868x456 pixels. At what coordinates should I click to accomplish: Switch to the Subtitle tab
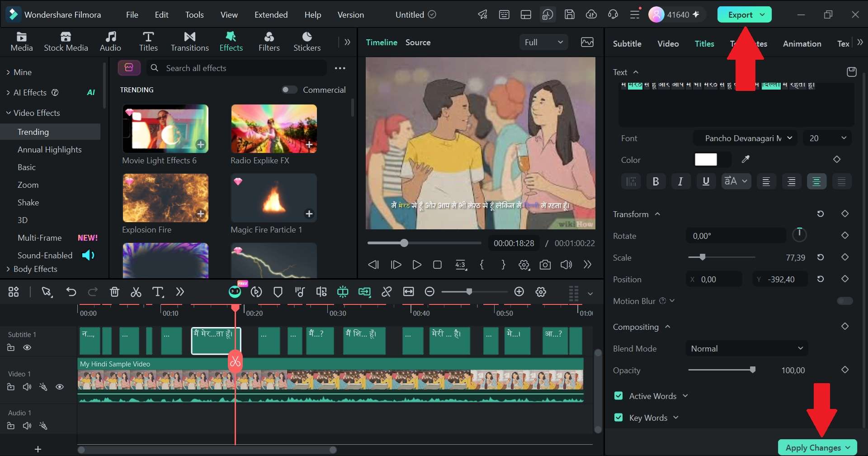(x=627, y=43)
